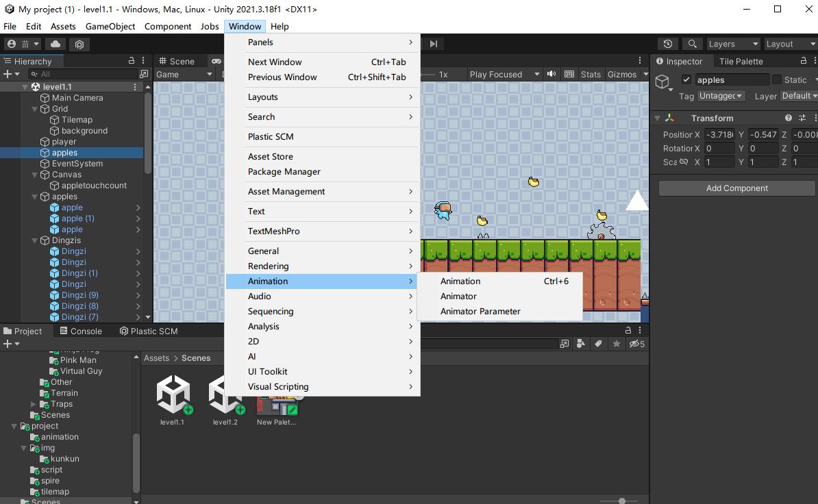Screen dimensions: 818x504
Task: Open the Undo History clock icon
Action: tap(668, 43)
